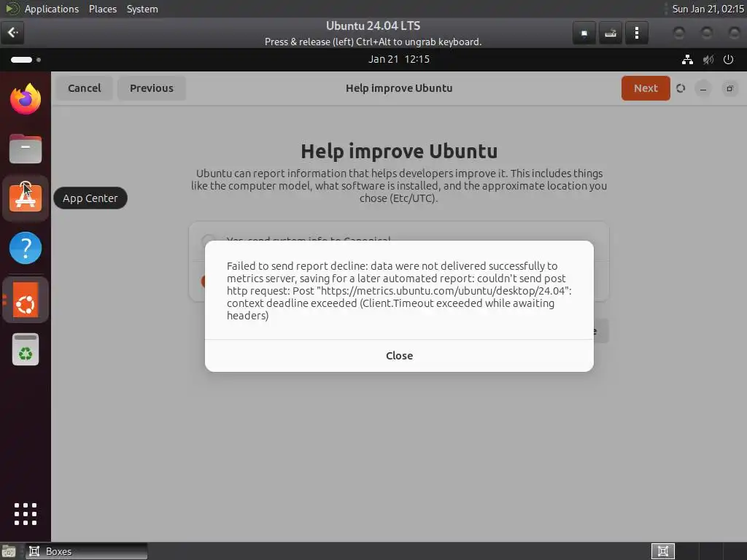Select the Boxes taskbar entry

coord(86,551)
